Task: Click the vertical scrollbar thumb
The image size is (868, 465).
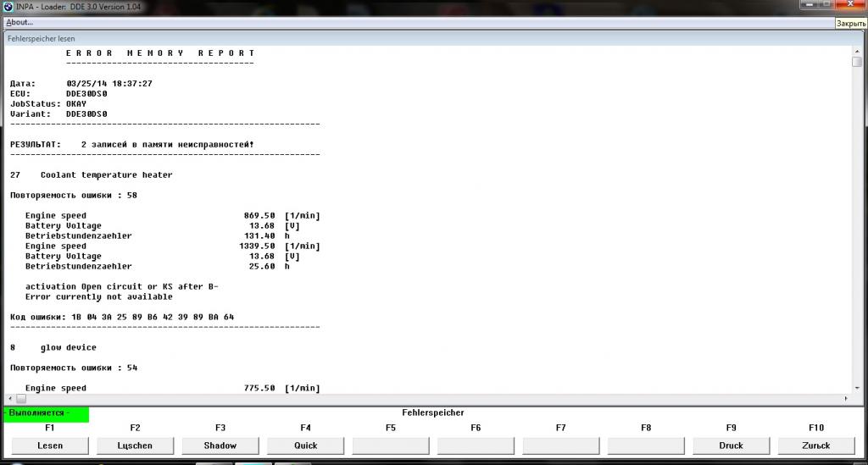Action: [x=857, y=62]
